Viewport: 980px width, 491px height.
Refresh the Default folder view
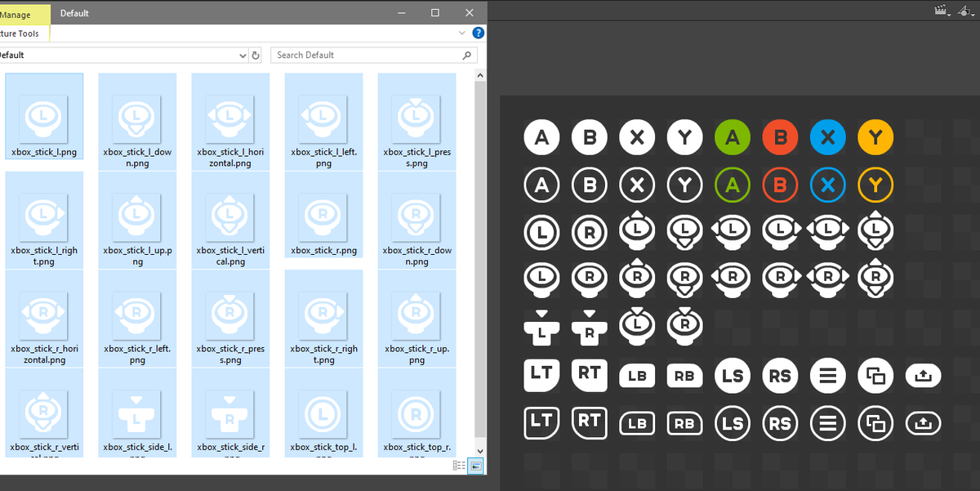tap(256, 56)
